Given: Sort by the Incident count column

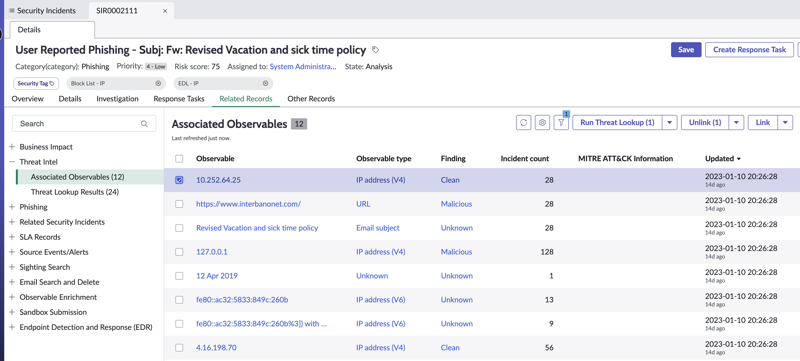Looking at the screenshot, I should pyautogui.click(x=524, y=159).
